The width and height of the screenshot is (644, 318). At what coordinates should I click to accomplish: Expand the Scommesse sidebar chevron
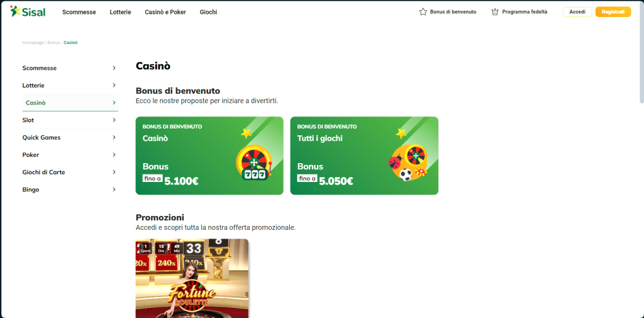114,68
